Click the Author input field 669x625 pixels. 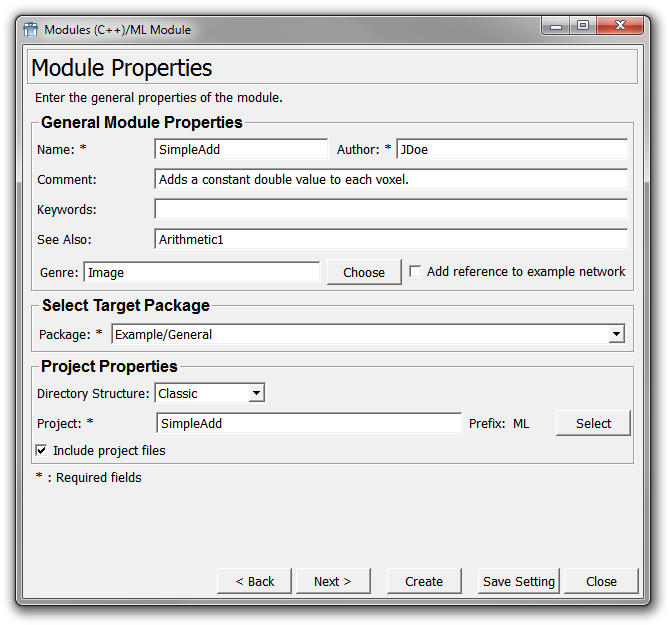[511, 149]
